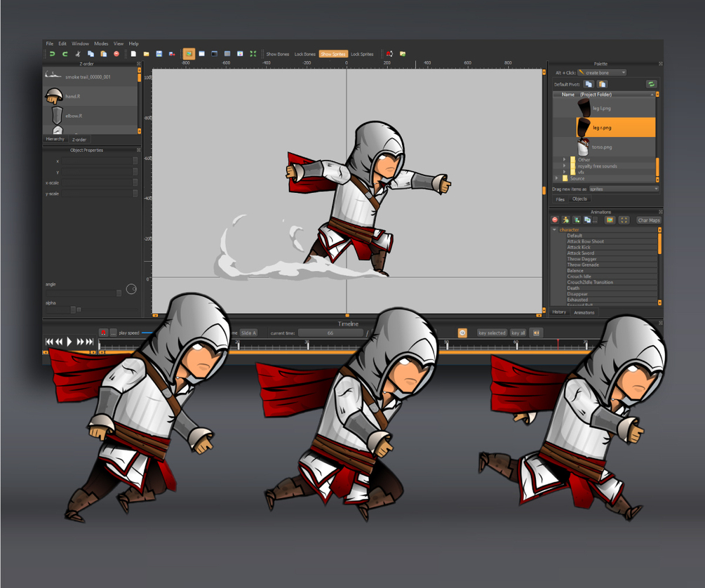Switch to the Hierarchy tab
The height and width of the screenshot is (588, 705).
pos(55,139)
